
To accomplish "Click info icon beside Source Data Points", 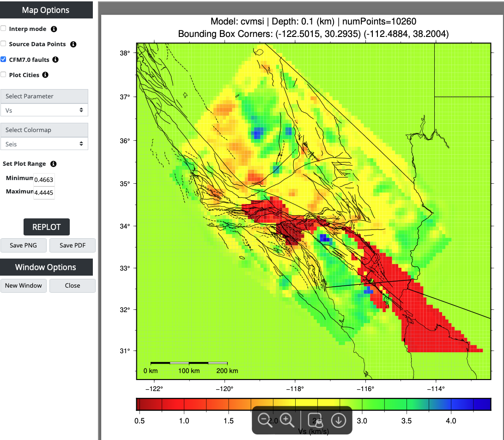I will pos(73,44).
